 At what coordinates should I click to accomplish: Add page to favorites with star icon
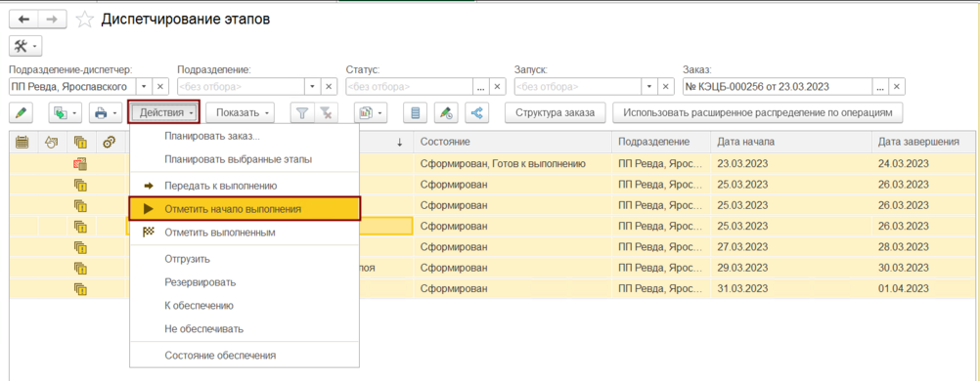coord(84,20)
